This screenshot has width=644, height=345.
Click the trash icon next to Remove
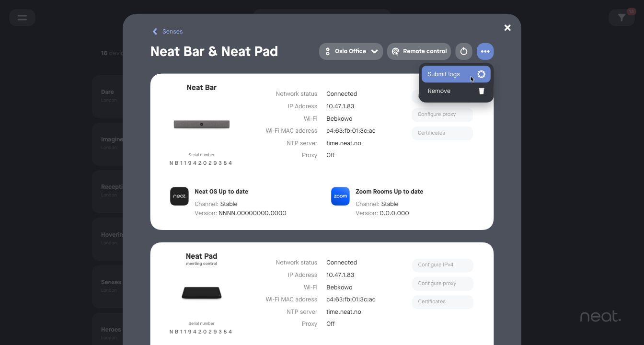click(x=481, y=91)
